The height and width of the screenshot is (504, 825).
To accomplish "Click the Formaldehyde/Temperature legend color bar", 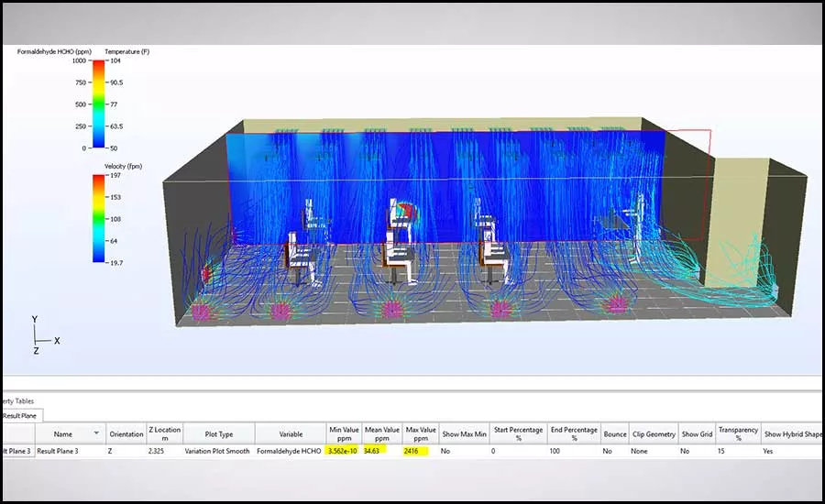I will (98, 104).
